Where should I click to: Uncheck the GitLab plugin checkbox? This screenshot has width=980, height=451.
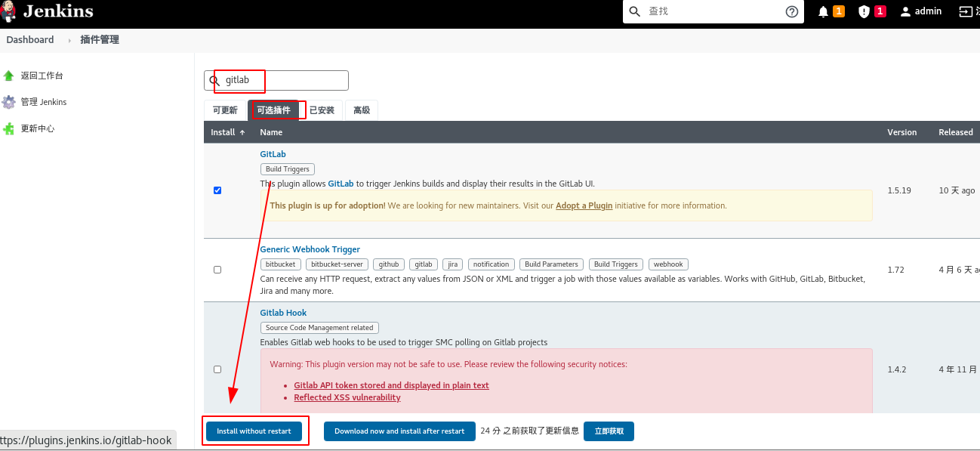(x=217, y=190)
